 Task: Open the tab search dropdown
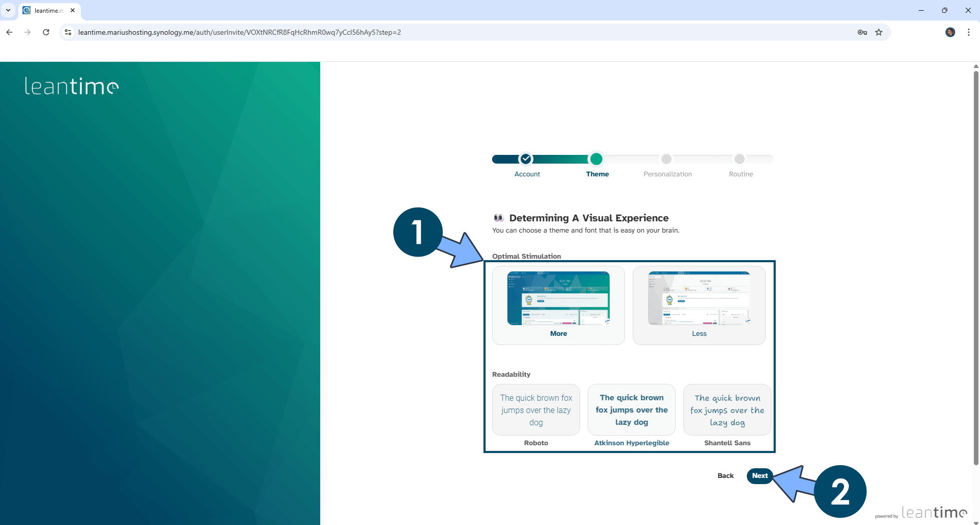coord(8,10)
